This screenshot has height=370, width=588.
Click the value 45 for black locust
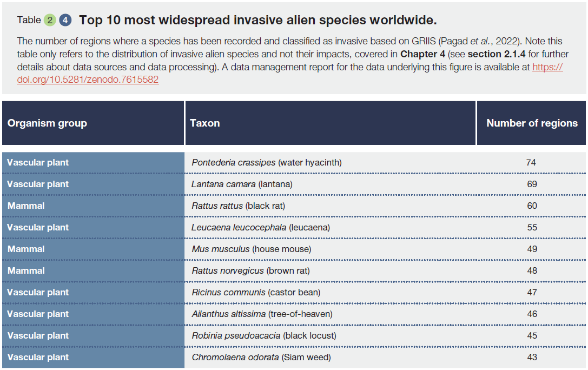[532, 335]
